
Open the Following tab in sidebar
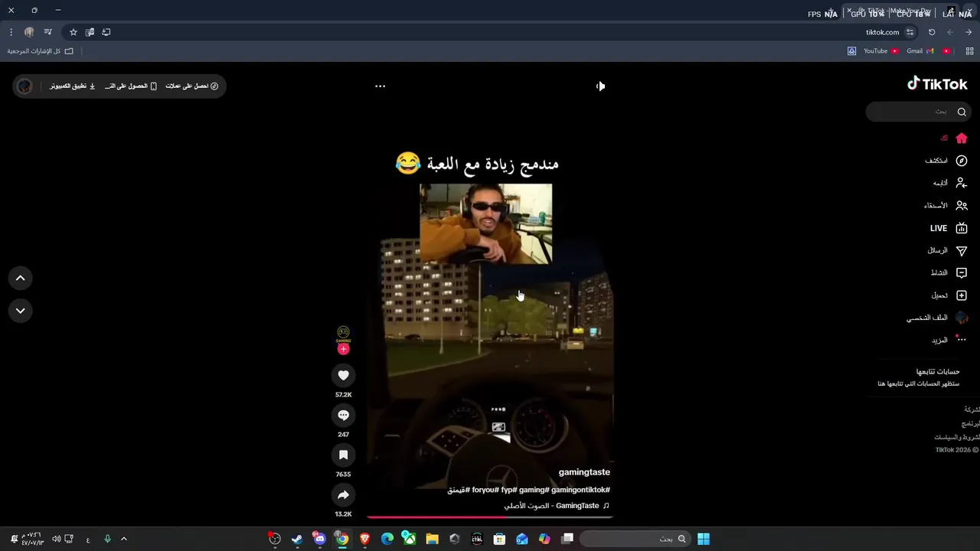[x=950, y=183]
